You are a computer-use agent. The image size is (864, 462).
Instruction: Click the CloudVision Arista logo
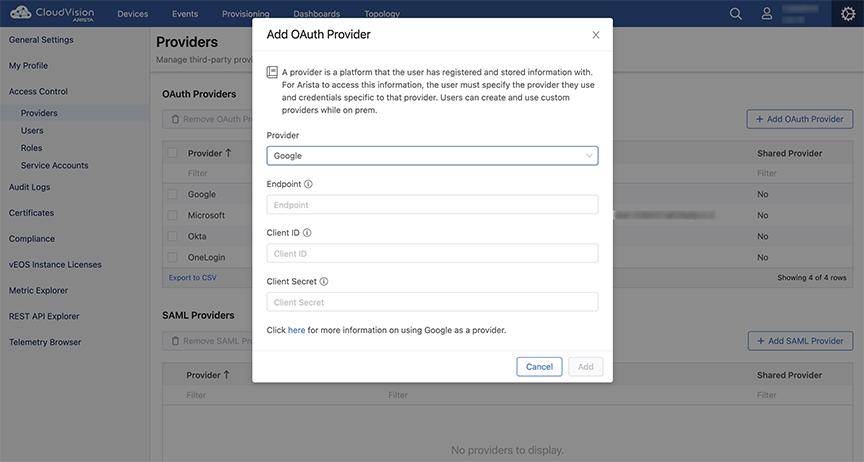[x=52, y=13]
